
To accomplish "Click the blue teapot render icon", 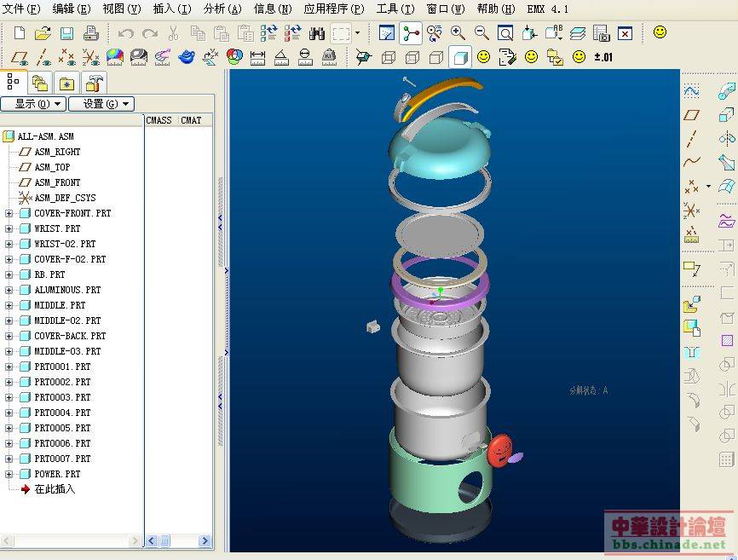I will tap(187, 57).
